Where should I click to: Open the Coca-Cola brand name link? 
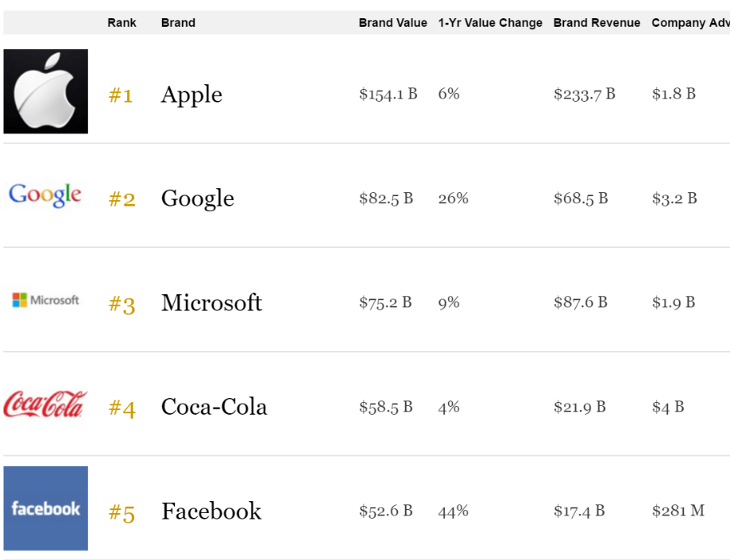coord(214,407)
